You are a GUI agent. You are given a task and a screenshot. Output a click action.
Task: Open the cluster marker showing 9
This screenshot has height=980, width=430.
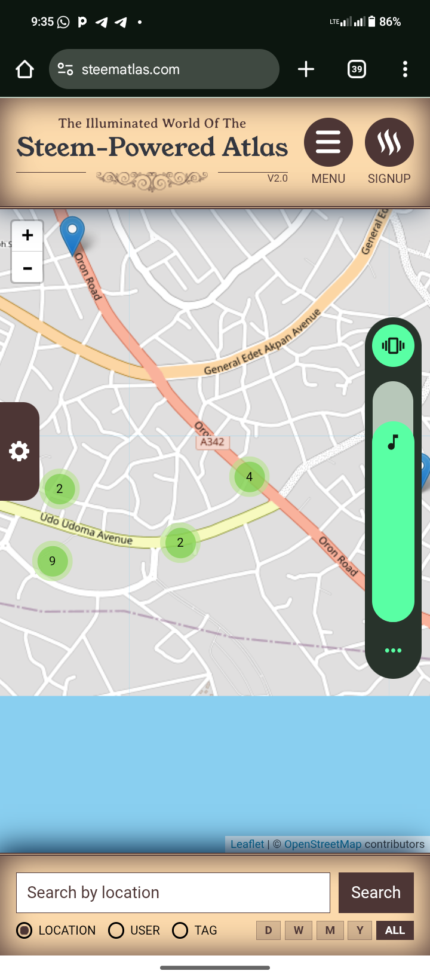(53, 561)
